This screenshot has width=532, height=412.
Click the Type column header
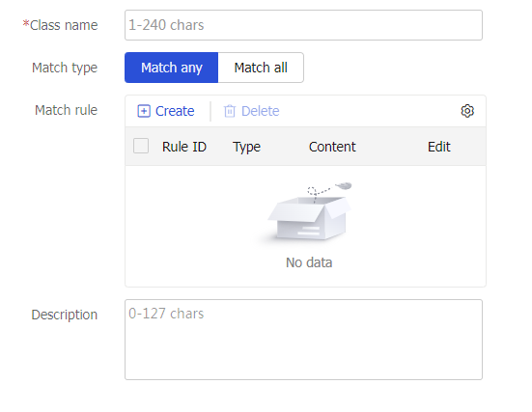click(x=246, y=148)
